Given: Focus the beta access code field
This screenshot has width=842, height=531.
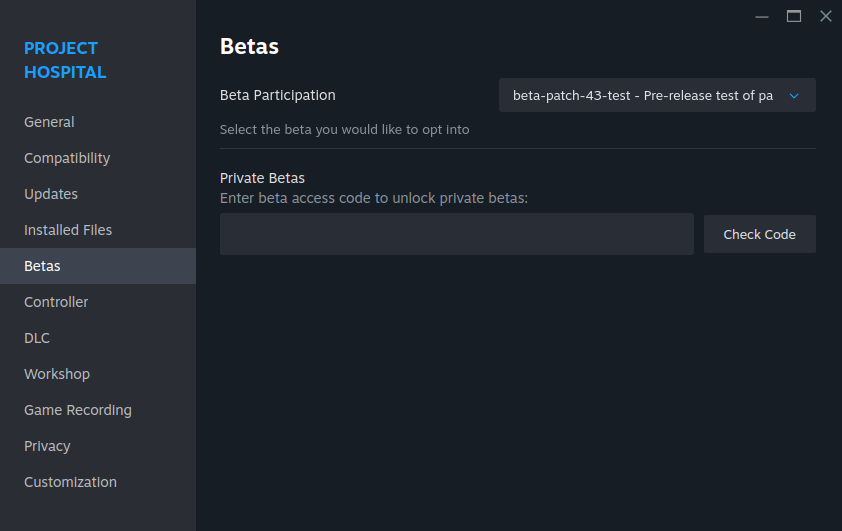Looking at the screenshot, I should pyautogui.click(x=456, y=234).
